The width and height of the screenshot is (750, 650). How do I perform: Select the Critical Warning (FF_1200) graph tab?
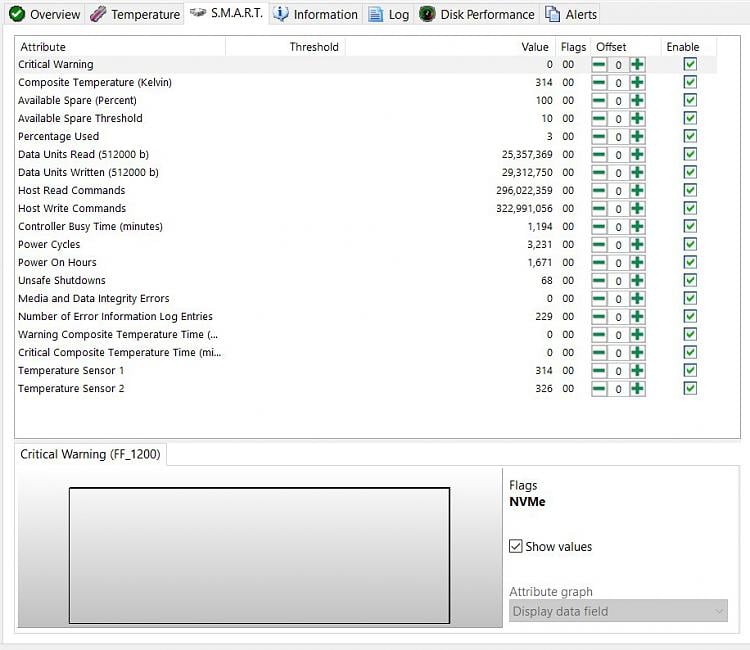(x=90, y=454)
